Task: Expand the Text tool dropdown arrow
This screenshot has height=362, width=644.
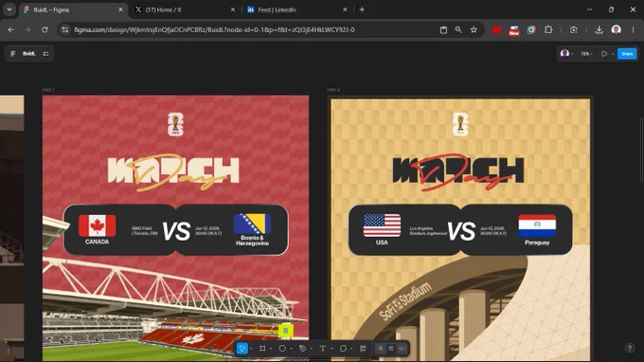Action: pyautogui.click(x=331, y=349)
